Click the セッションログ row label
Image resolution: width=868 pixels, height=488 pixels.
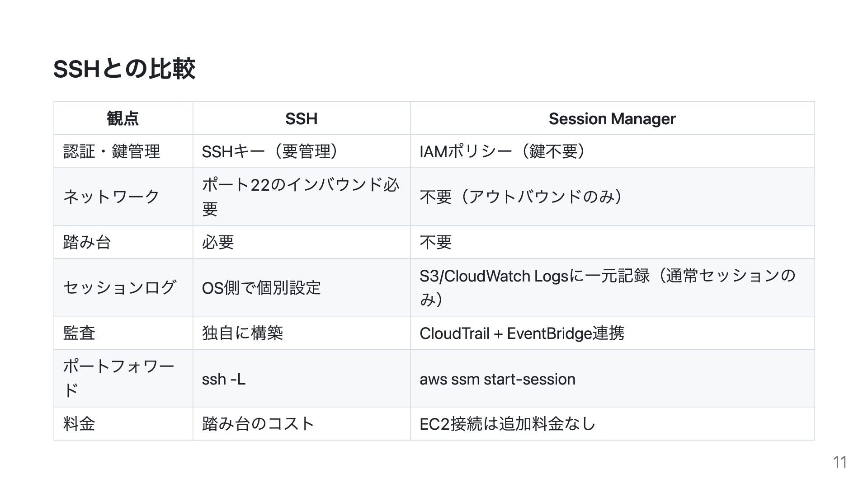[x=119, y=287]
